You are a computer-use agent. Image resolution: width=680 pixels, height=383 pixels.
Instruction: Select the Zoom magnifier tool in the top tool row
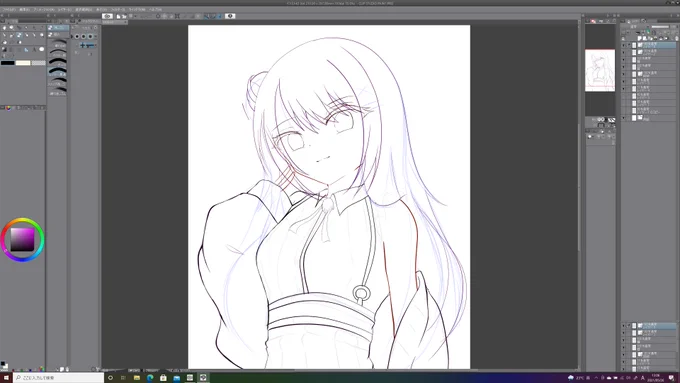11,28
